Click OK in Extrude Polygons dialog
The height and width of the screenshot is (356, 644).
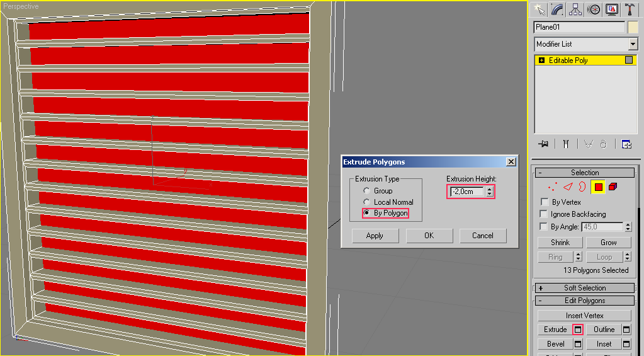429,236
